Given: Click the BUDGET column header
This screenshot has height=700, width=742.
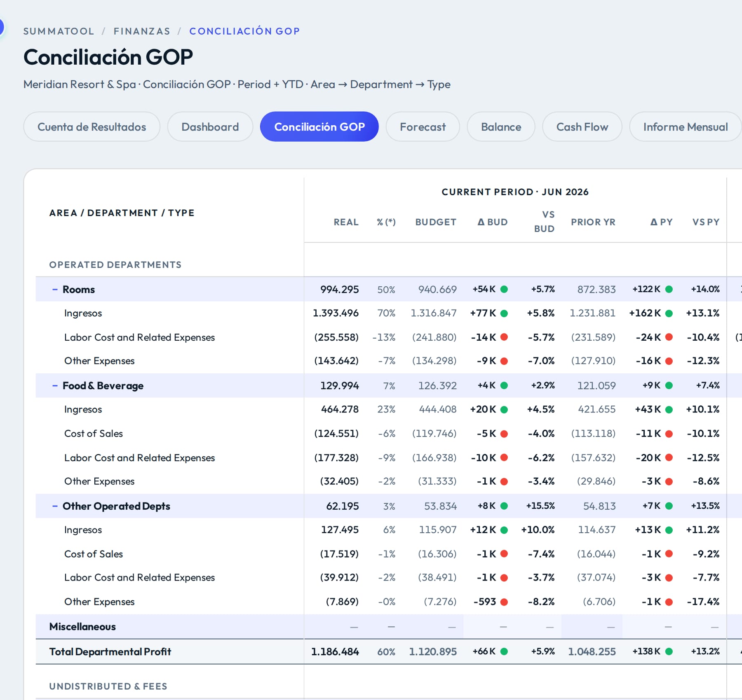Looking at the screenshot, I should (436, 222).
